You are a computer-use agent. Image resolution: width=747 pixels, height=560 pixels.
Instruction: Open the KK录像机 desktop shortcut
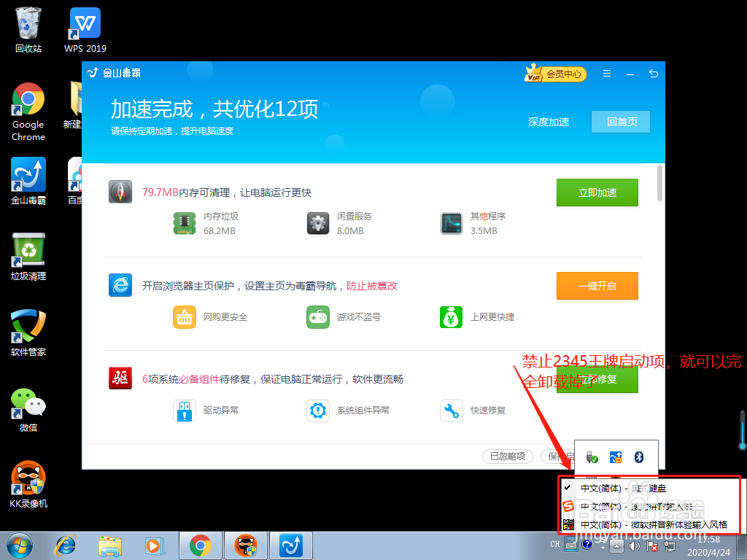[28, 484]
